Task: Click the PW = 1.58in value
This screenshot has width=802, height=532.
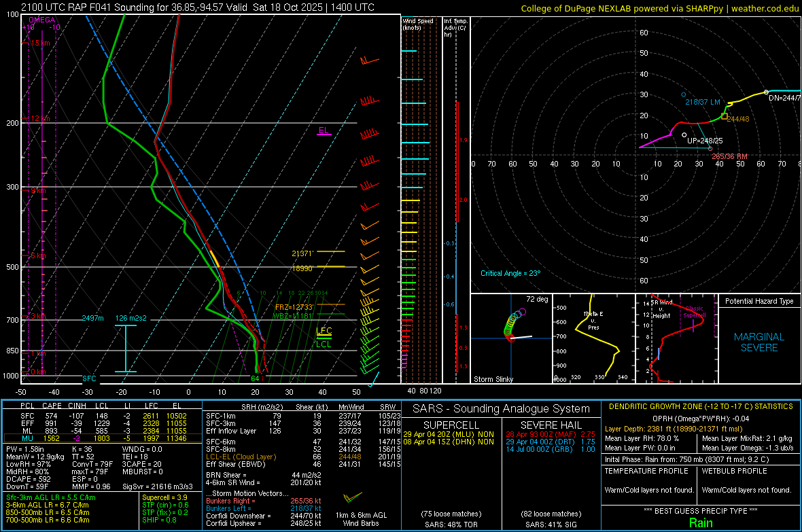Action: pyautogui.click(x=25, y=449)
